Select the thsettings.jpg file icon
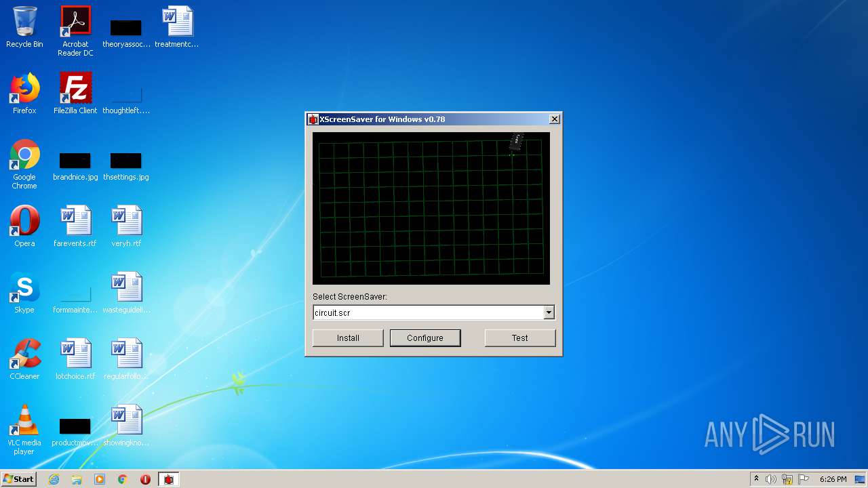This screenshot has width=868, height=488. pyautogui.click(x=126, y=166)
